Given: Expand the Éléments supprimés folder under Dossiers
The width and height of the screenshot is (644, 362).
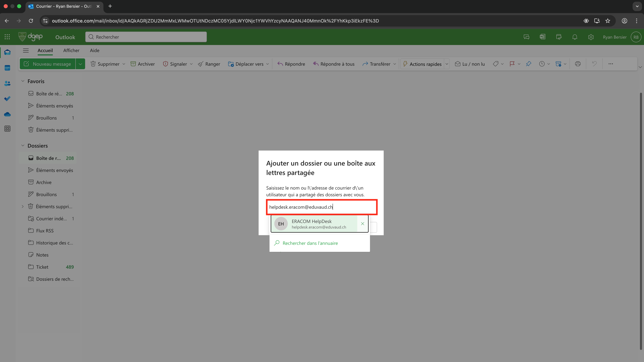Looking at the screenshot, I should pyautogui.click(x=23, y=207).
